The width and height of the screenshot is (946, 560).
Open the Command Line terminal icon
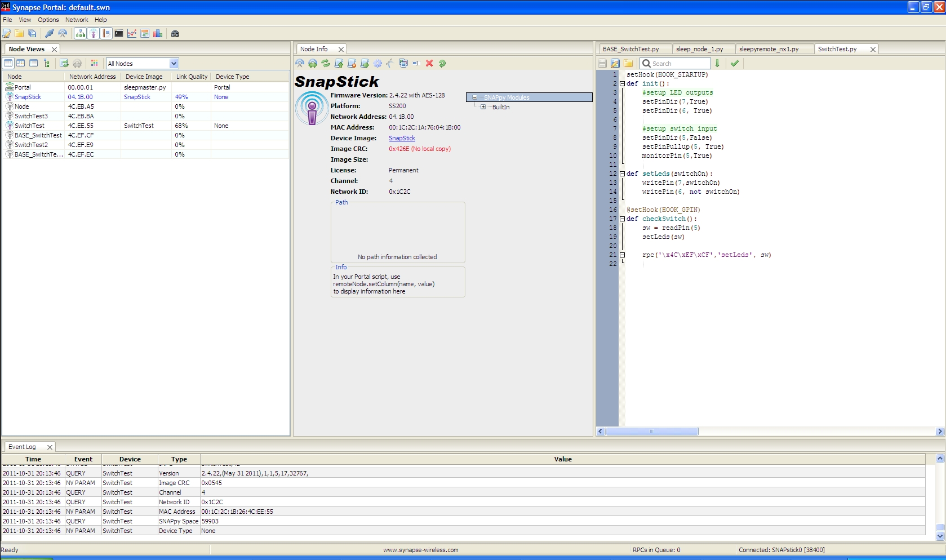click(x=119, y=34)
